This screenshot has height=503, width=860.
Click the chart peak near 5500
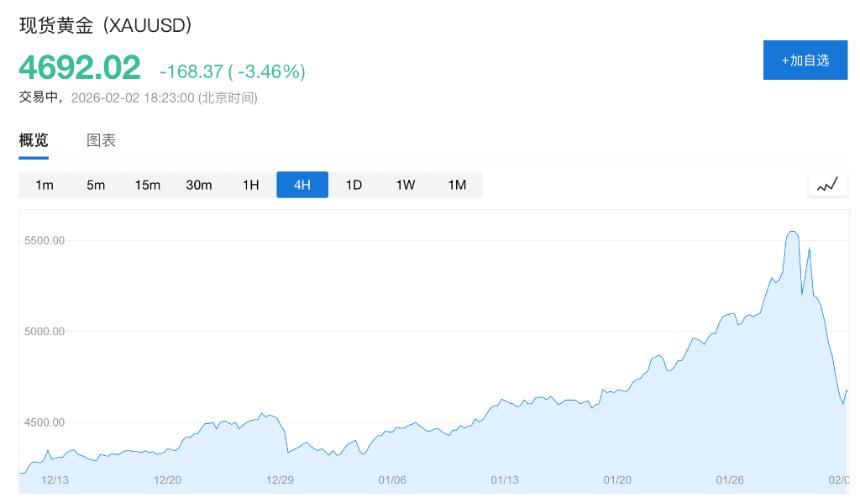(792, 232)
